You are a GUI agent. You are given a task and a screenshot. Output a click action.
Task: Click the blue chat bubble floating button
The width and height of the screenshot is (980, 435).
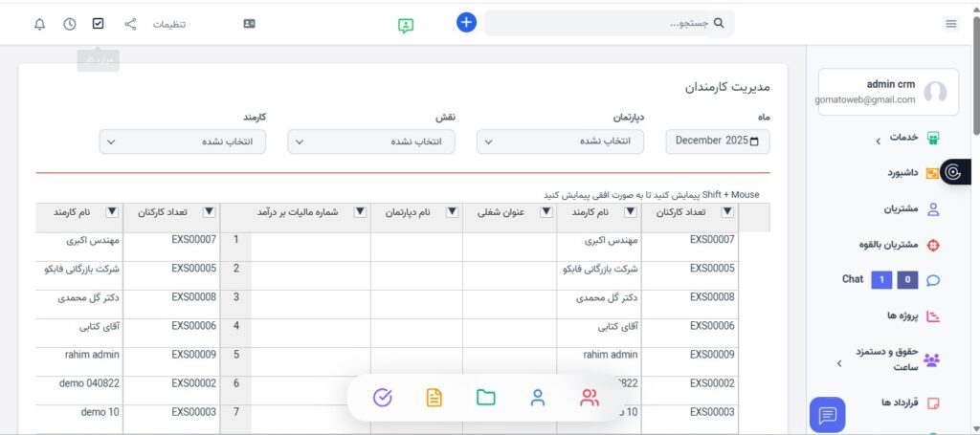click(x=828, y=414)
